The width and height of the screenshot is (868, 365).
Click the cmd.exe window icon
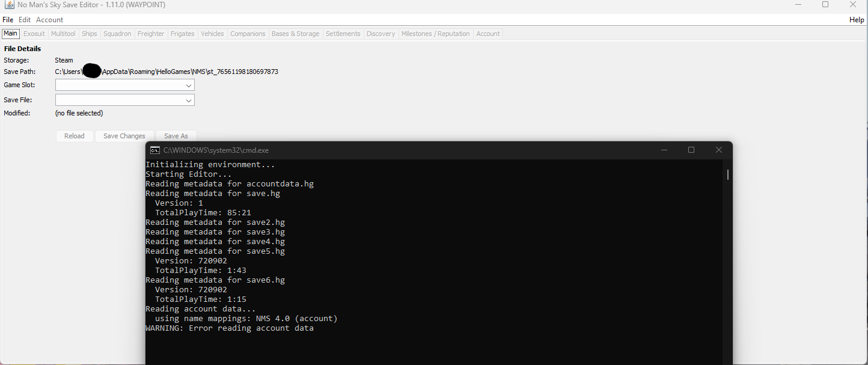click(x=155, y=150)
